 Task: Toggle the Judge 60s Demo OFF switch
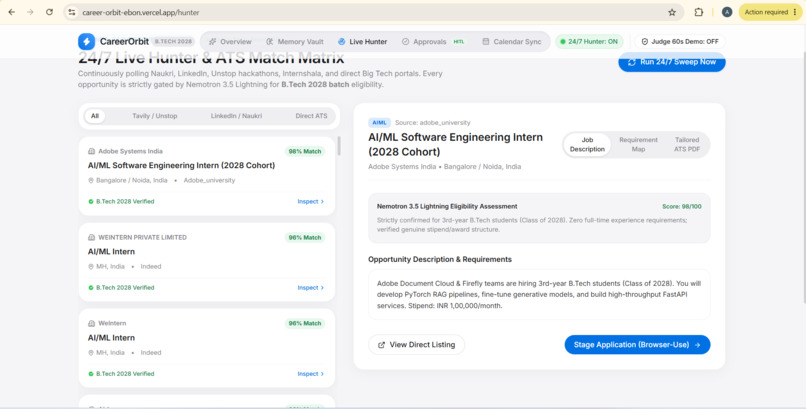pyautogui.click(x=680, y=42)
